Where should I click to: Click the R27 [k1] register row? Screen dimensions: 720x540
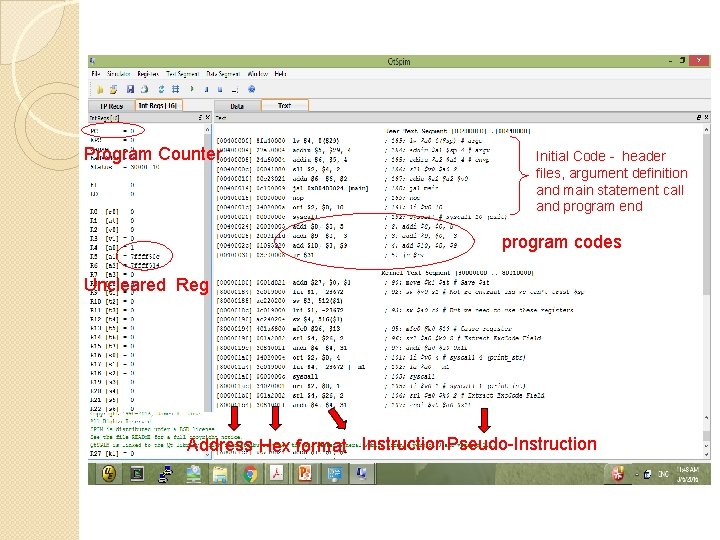coord(113,453)
